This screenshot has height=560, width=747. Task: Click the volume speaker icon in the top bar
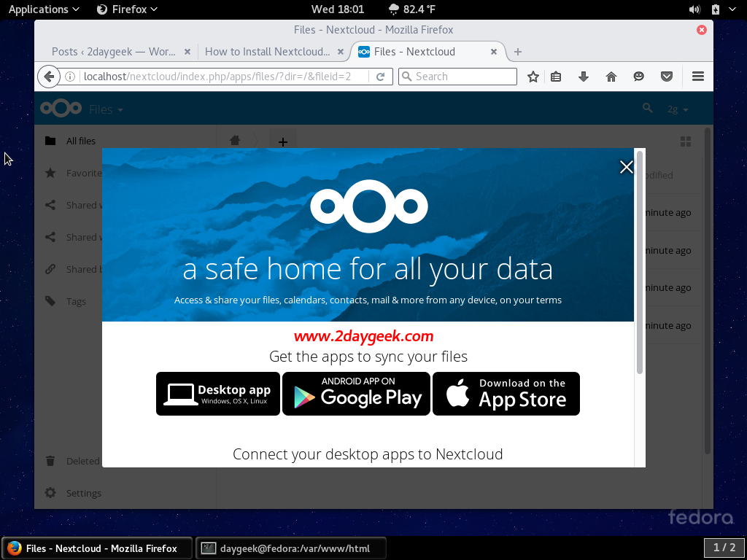(694, 9)
